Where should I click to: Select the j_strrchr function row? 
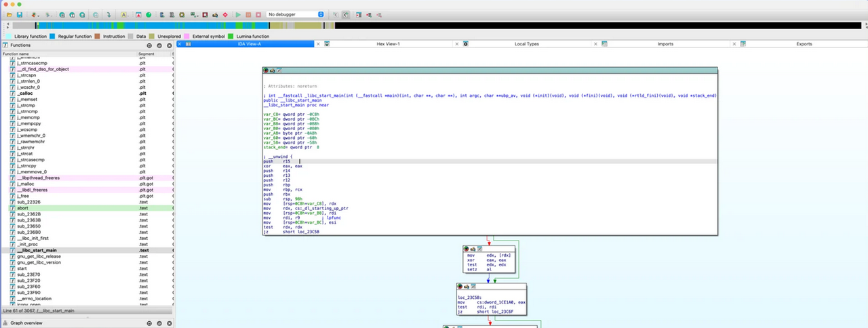pos(87,147)
